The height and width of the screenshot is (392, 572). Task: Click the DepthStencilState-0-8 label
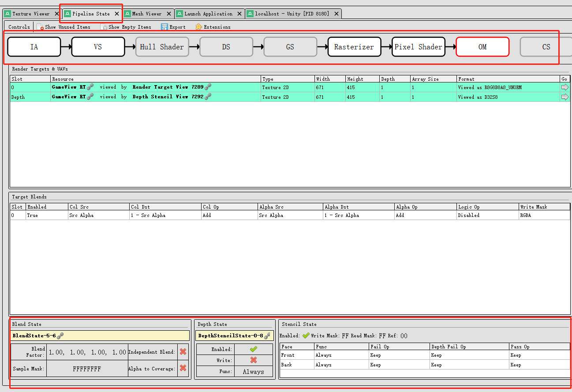tap(231, 336)
